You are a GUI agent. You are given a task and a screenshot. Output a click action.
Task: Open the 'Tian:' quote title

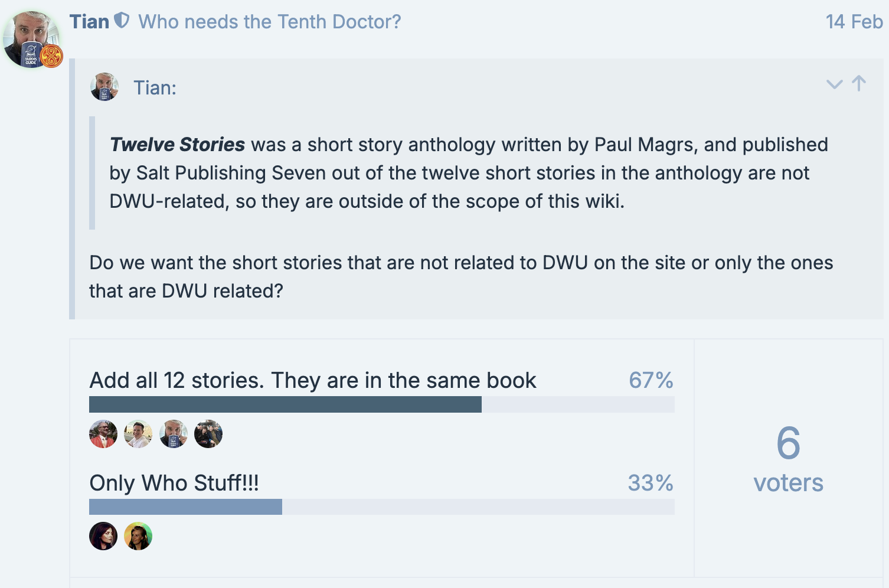155,87
